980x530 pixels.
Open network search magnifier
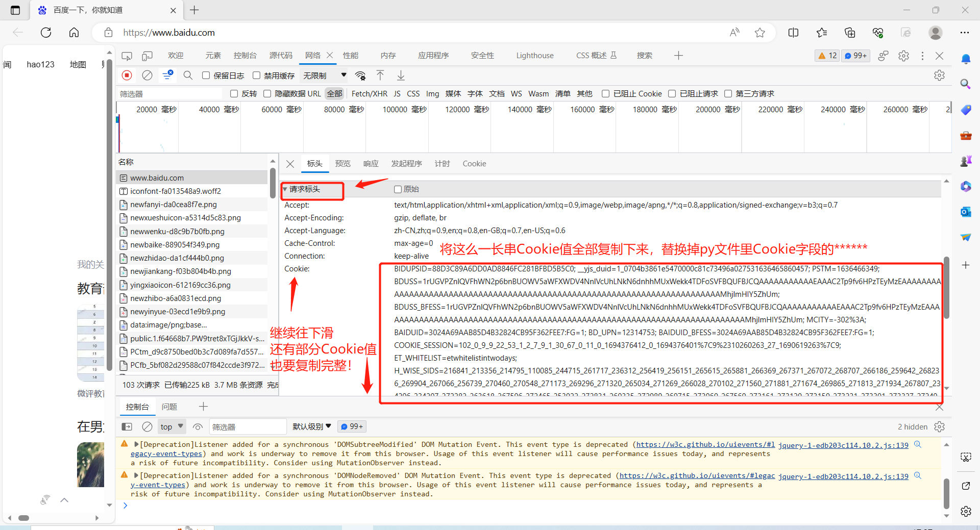[x=188, y=75]
